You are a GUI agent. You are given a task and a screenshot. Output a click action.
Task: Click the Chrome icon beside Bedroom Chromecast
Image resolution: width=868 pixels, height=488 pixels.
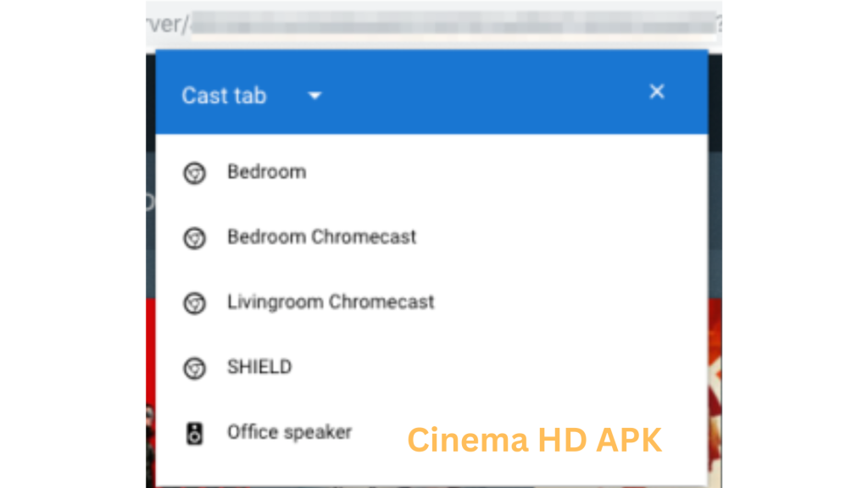(194, 238)
